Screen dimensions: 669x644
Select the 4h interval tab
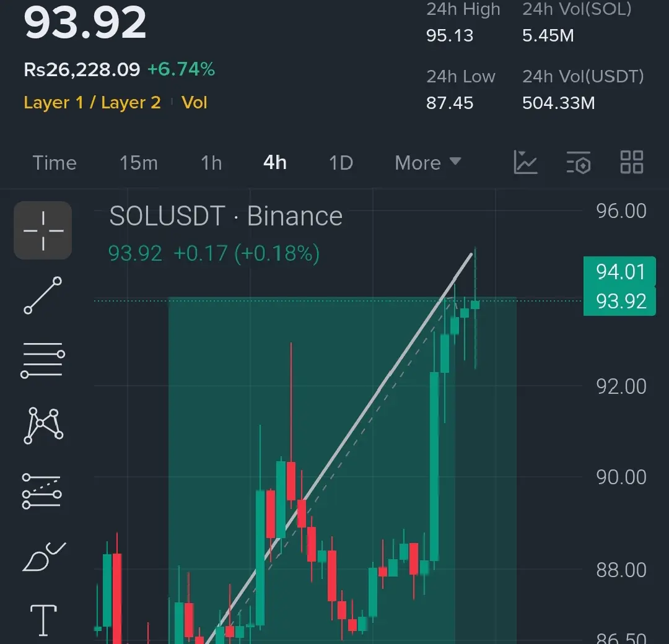[275, 163]
